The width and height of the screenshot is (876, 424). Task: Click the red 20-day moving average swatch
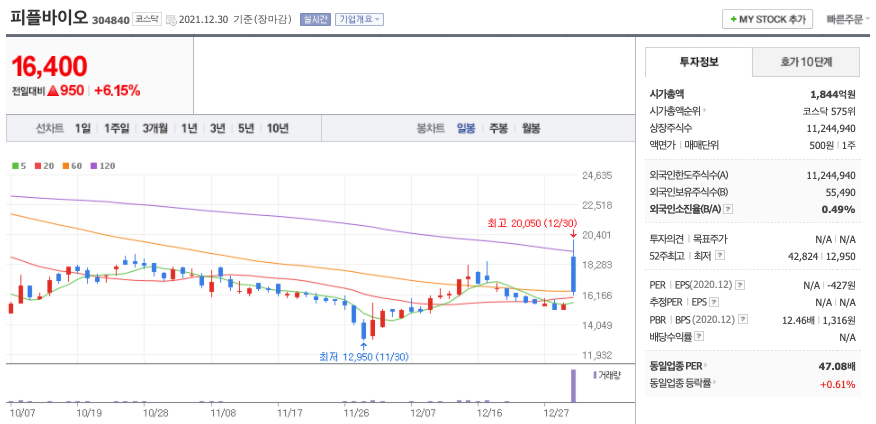point(37,166)
